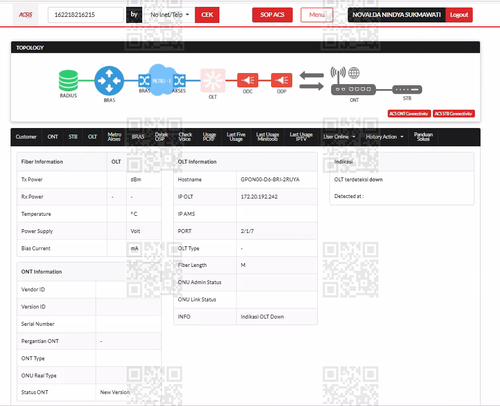Click the Status ONT value New Version
Viewport: 500px width, 406px height.
click(x=115, y=392)
